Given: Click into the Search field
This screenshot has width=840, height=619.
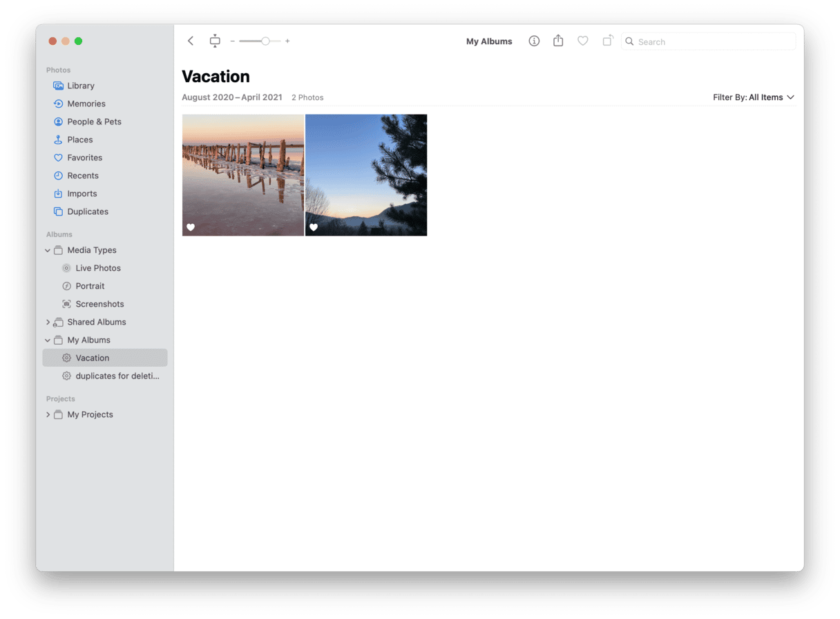Looking at the screenshot, I should (709, 41).
